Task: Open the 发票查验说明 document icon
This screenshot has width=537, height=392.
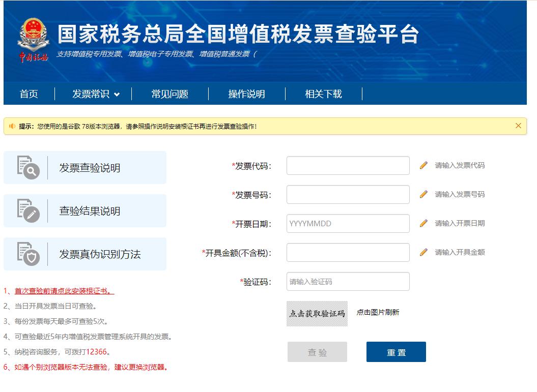Action: click(29, 168)
